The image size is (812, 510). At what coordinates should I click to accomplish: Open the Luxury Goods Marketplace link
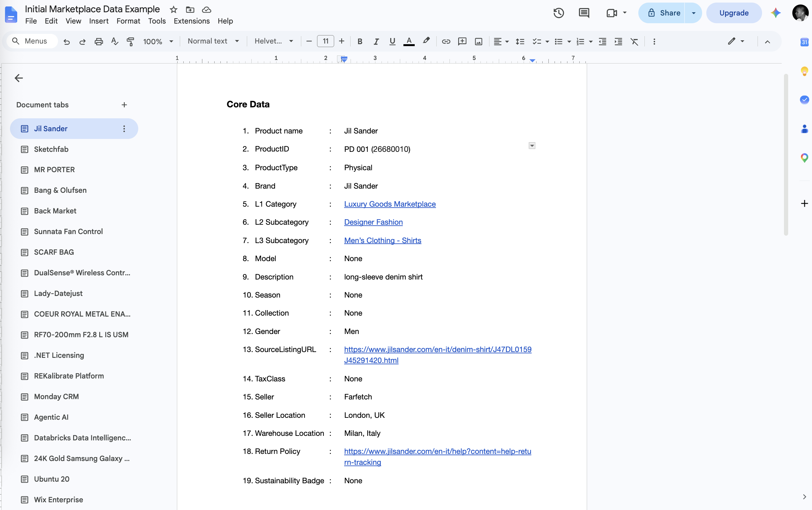390,204
